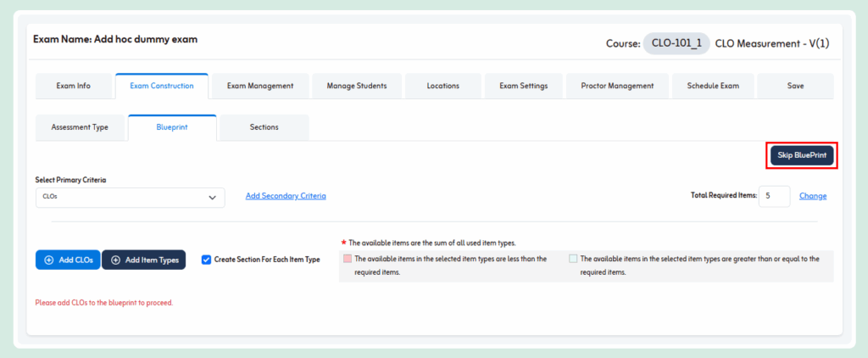
Task: Select the Locations tab
Action: click(443, 86)
